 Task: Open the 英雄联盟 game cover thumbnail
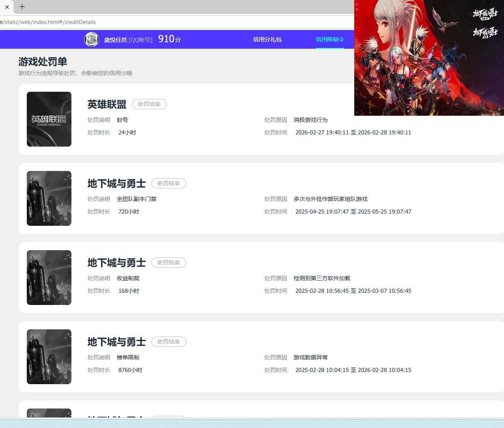pyautogui.click(x=49, y=119)
